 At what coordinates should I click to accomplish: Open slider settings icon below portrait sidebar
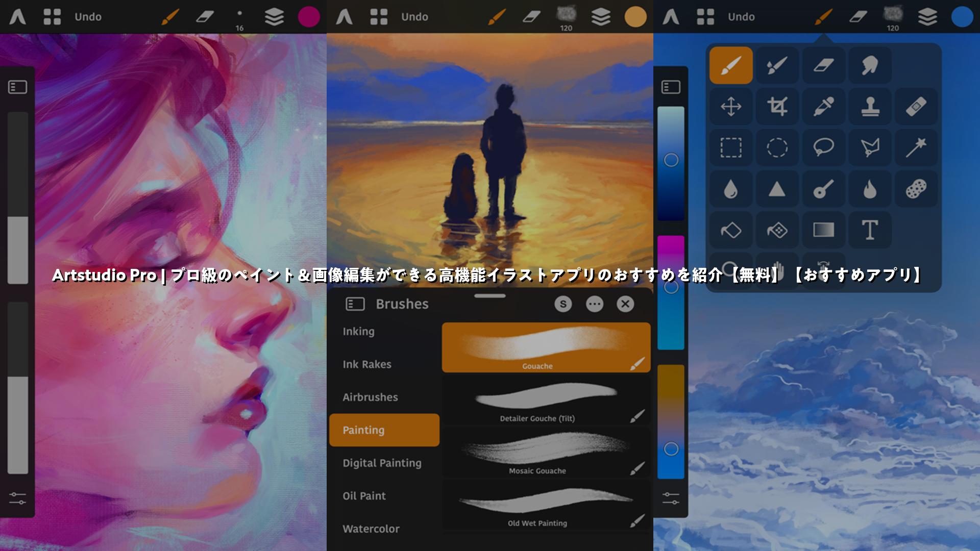(17, 498)
